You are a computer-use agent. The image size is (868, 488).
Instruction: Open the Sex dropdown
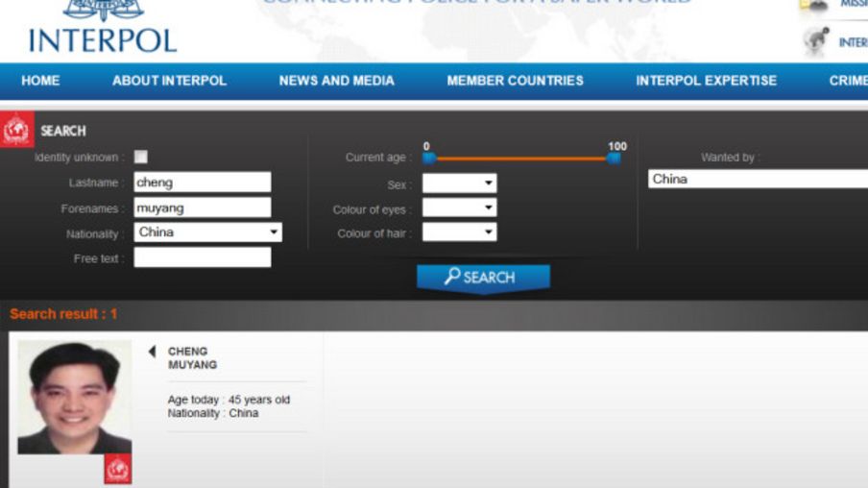pos(460,183)
